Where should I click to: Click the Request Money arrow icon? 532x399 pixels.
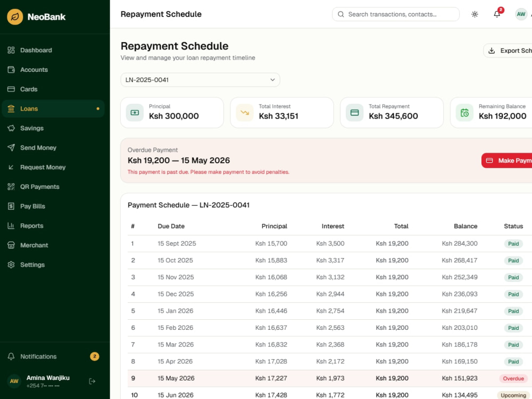(11, 167)
